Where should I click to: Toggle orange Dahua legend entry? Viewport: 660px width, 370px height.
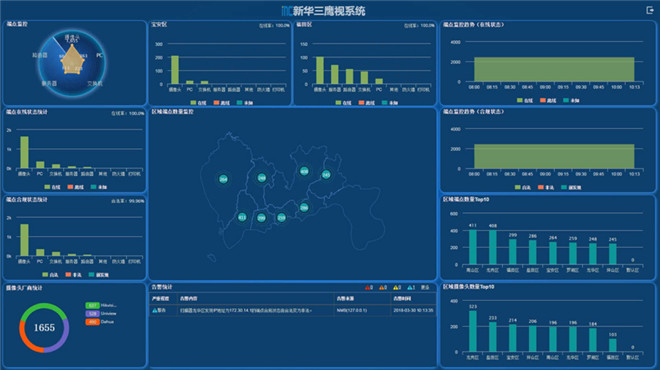pos(100,322)
